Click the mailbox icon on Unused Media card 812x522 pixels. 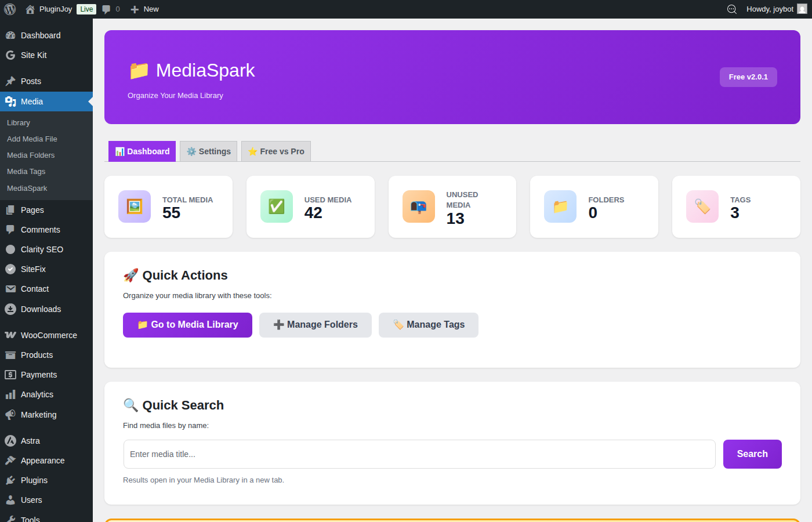[418, 206]
